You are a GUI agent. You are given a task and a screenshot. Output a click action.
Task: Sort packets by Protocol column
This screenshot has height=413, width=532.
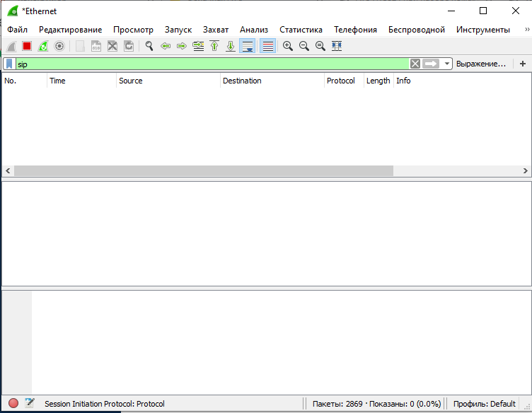[x=344, y=81]
